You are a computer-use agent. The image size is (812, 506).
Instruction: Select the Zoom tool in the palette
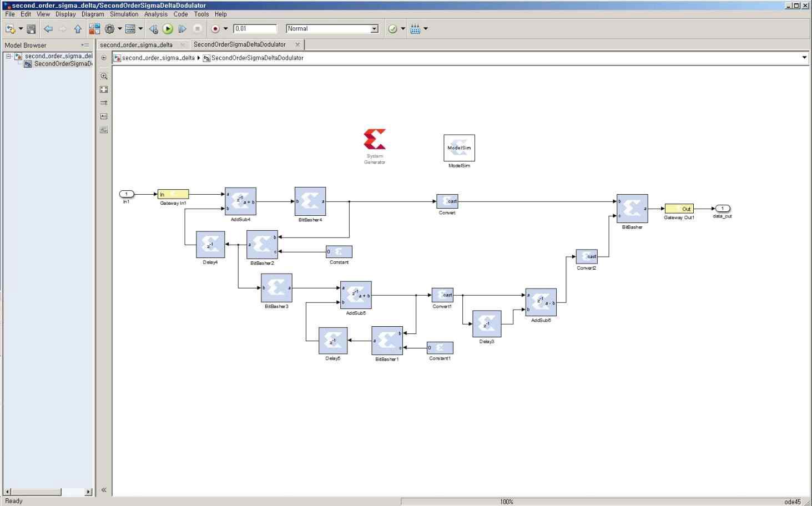tap(104, 76)
